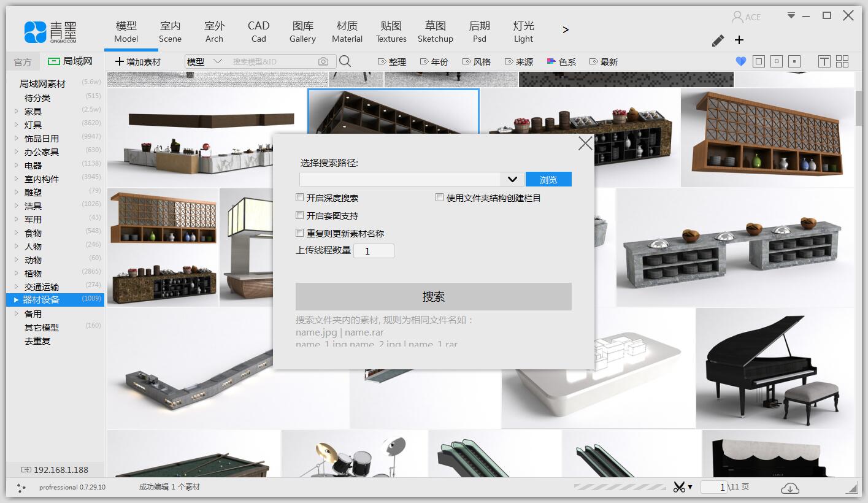Viewport: 868px width, 503px height.
Task: Expand the 饰品日用 tree category
Action: click(x=16, y=139)
